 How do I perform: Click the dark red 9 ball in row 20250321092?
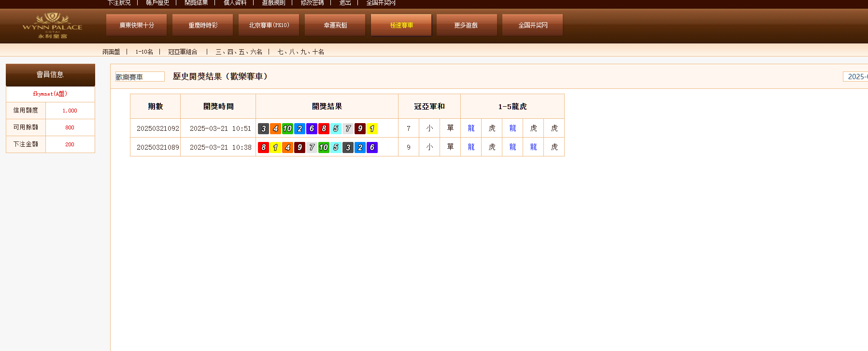pyautogui.click(x=360, y=128)
